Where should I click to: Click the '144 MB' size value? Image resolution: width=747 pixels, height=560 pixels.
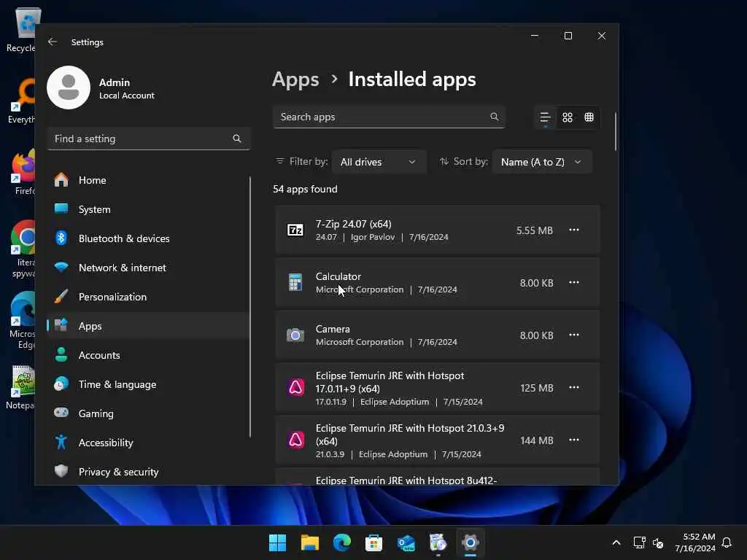[537, 440]
